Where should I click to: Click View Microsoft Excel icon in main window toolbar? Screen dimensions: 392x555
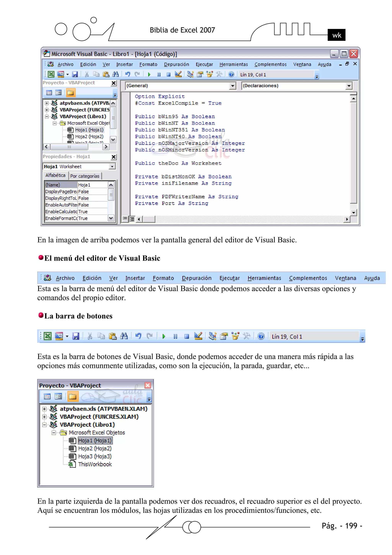(x=51, y=74)
